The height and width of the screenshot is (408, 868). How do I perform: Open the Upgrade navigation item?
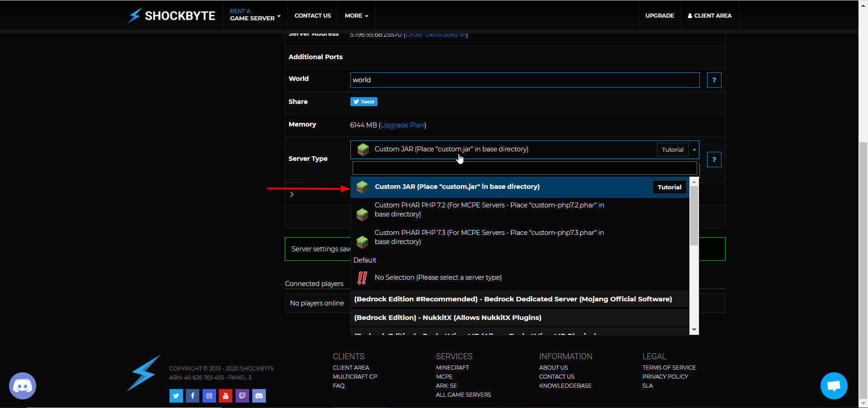point(660,16)
